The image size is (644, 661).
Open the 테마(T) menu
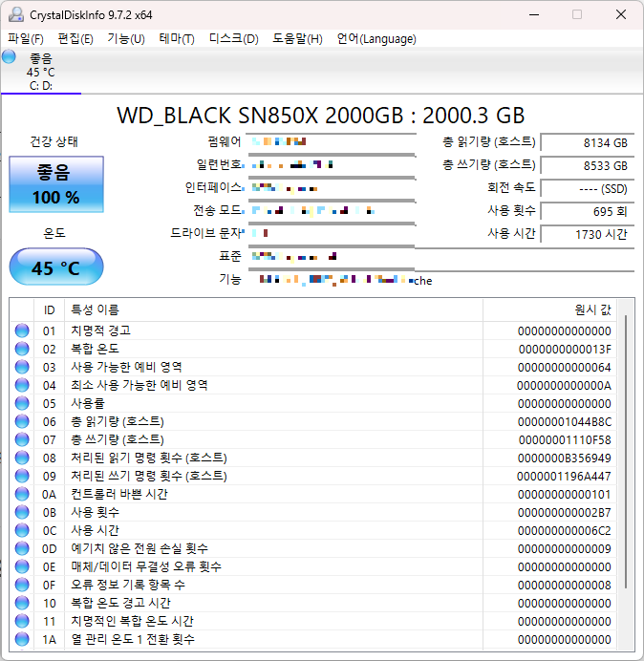click(177, 39)
